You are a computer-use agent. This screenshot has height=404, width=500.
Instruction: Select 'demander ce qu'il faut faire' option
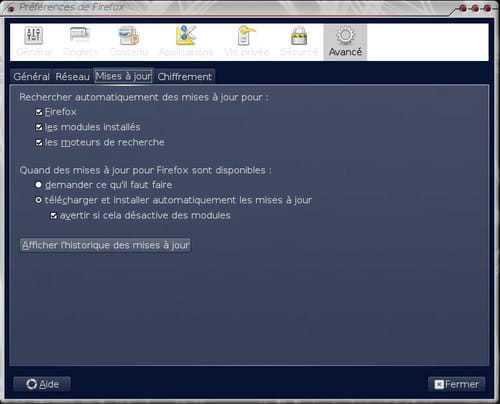click(38, 184)
